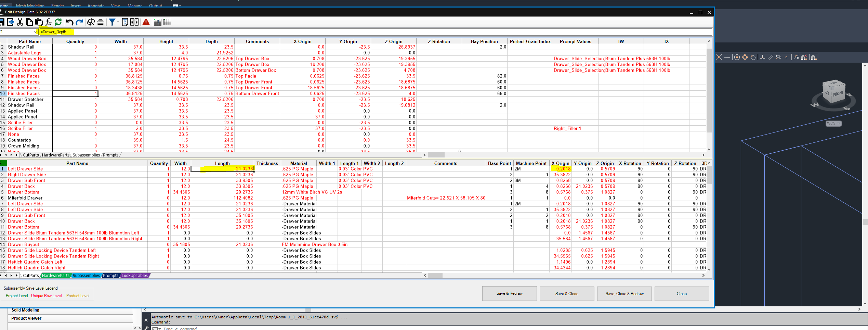Screen dimensions: 868x330
Task: Click the red warning triangle icon
Action: coord(146,22)
